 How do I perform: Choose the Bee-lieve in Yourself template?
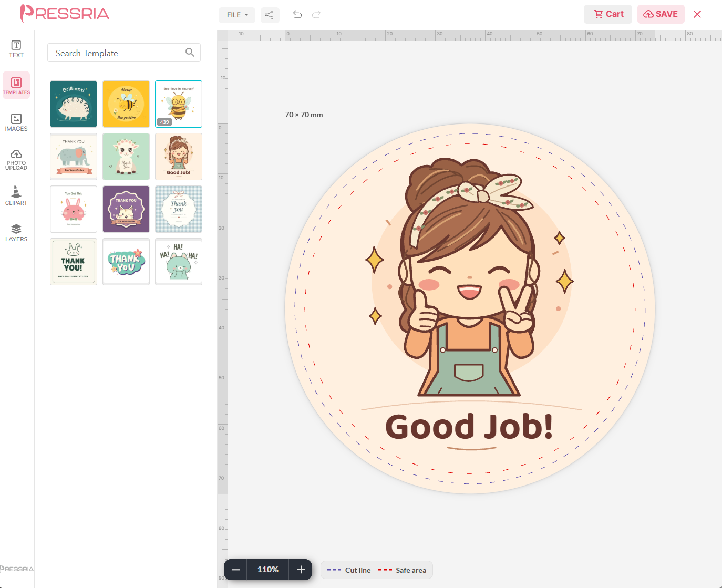click(x=179, y=104)
